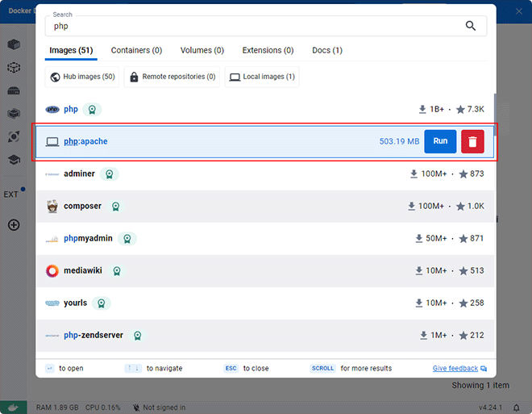Run the php:apache local image
Viewport: 532px width, 414px height.
440,141
